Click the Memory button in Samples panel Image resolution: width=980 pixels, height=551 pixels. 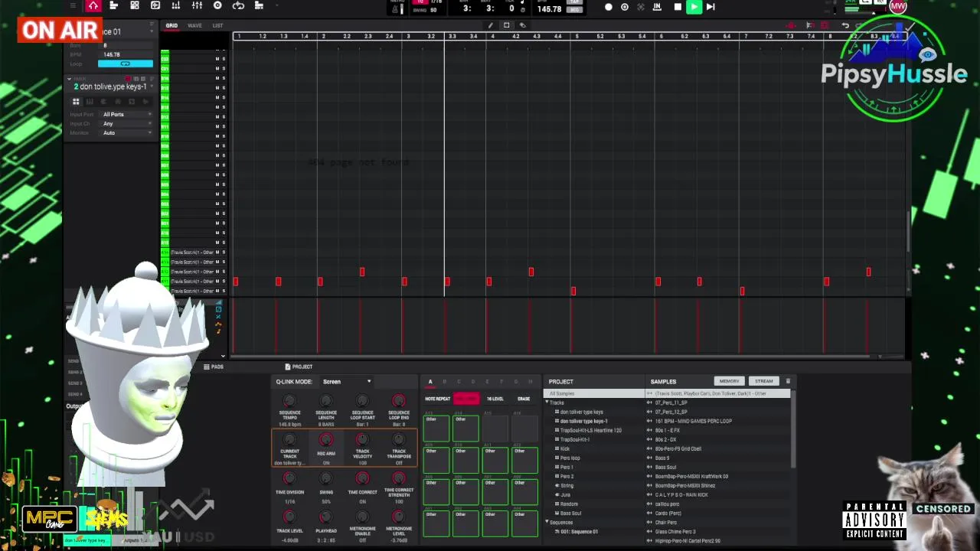(729, 381)
